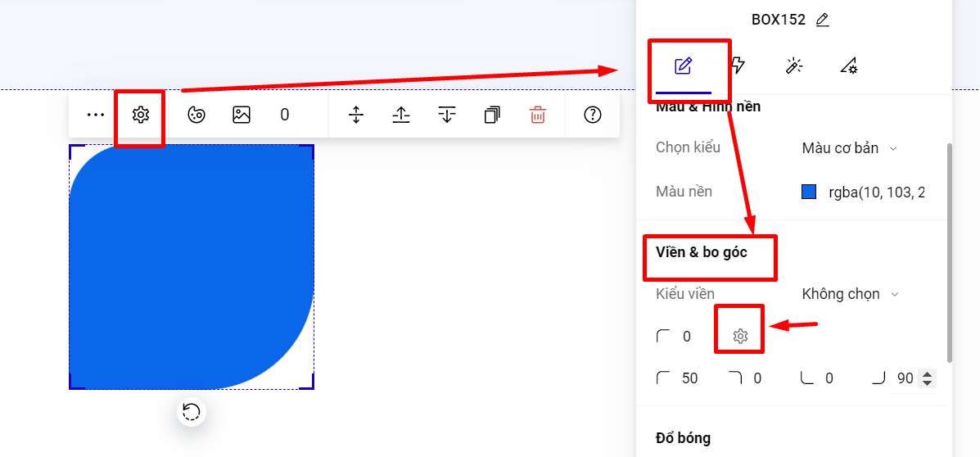
Task: Toggle advanced corner radius gear
Action: (740, 337)
